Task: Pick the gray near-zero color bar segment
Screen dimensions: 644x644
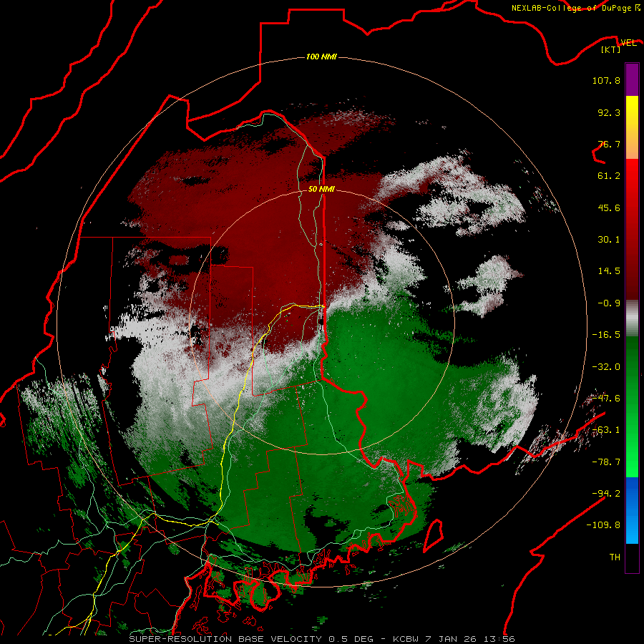Action: pos(632,318)
